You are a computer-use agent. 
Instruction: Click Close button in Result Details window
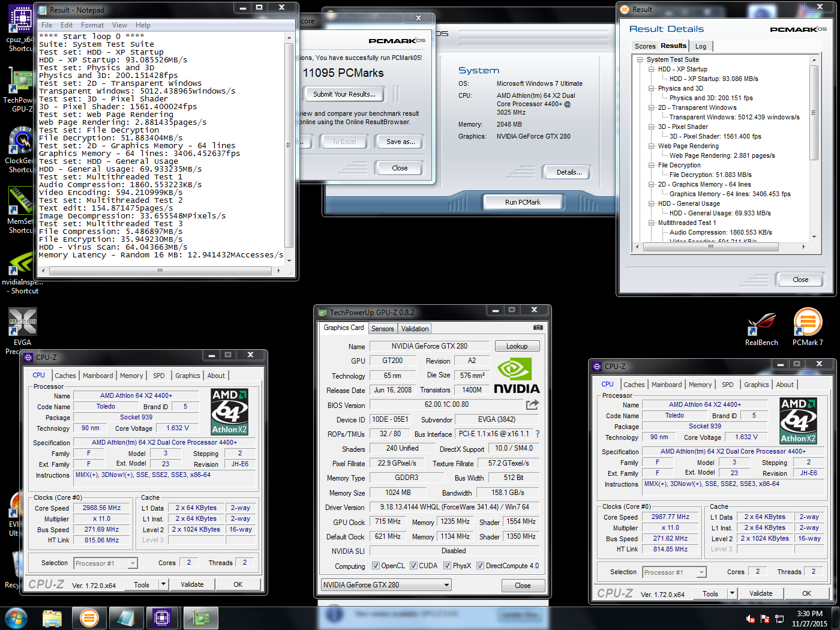pyautogui.click(x=800, y=280)
